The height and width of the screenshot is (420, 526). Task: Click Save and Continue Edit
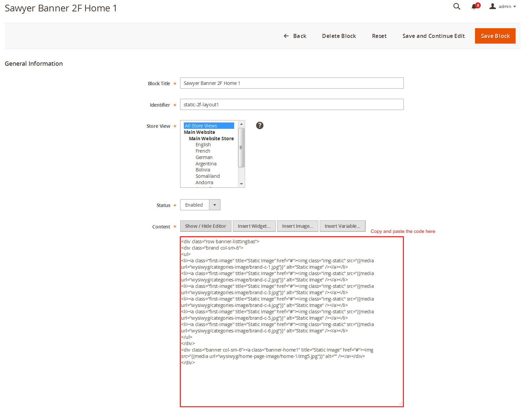(x=433, y=36)
